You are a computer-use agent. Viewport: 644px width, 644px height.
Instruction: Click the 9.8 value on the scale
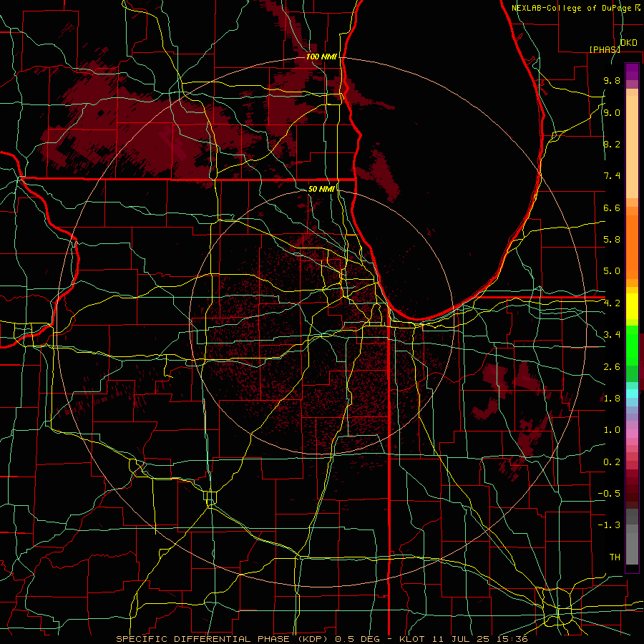612,80
